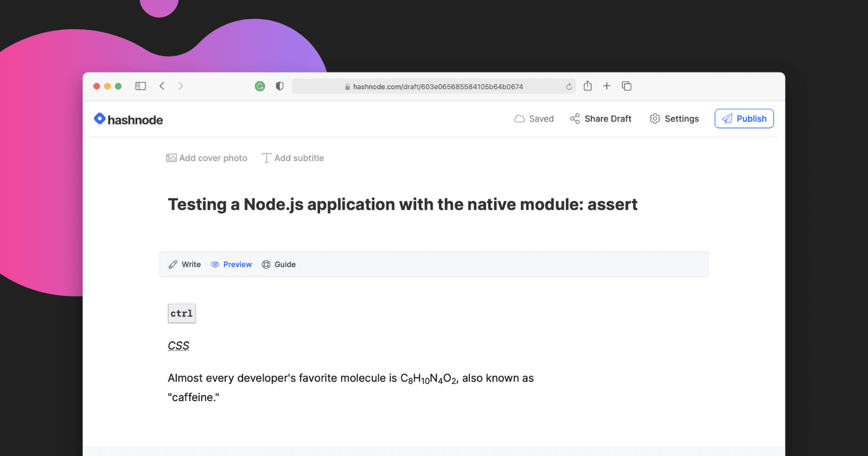Screen dimensions: 868x456
Task: Toggle the Safari sidebar icon
Action: pos(141,86)
